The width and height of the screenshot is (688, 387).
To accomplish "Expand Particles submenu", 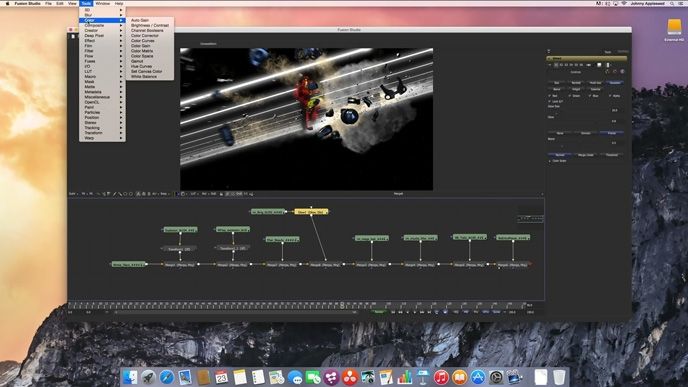I will [x=102, y=112].
